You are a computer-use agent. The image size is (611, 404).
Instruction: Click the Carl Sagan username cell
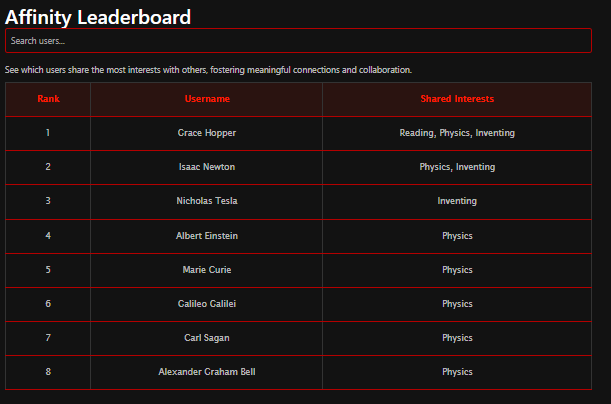pos(207,338)
